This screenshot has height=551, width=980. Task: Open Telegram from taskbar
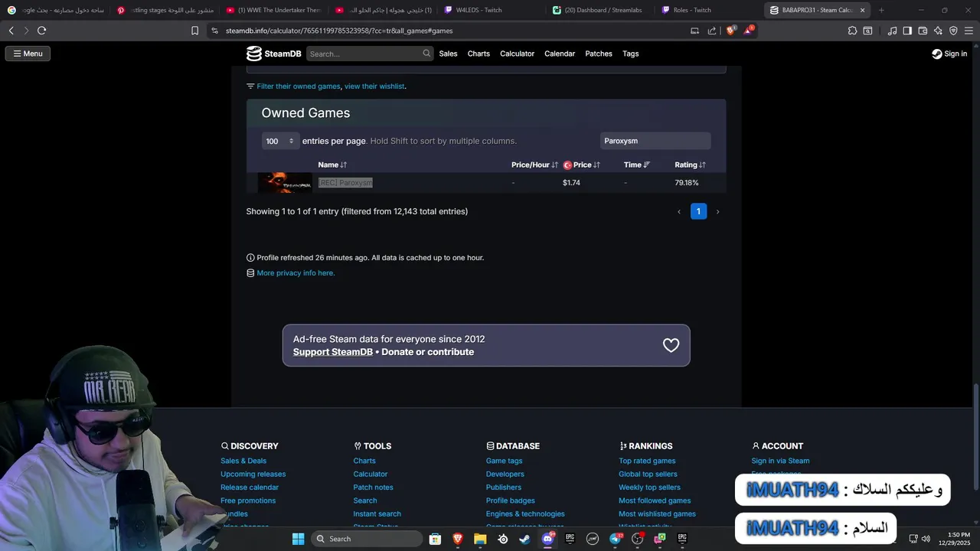click(615, 539)
